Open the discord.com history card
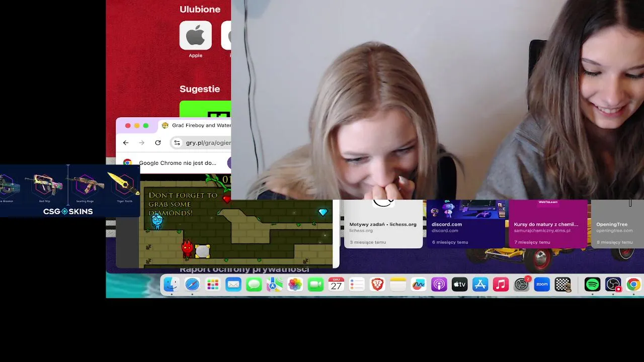The image size is (644, 362). coord(465,224)
